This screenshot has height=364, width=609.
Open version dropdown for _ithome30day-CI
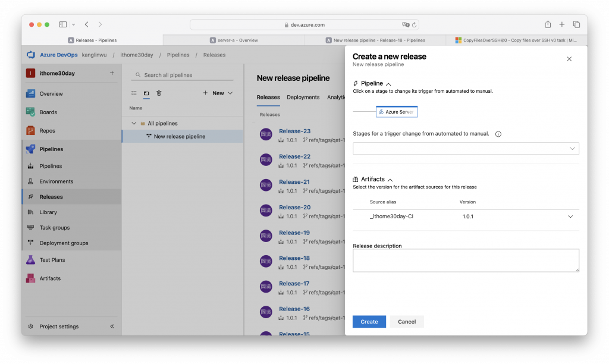pyautogui.click(x=570, y=216)
